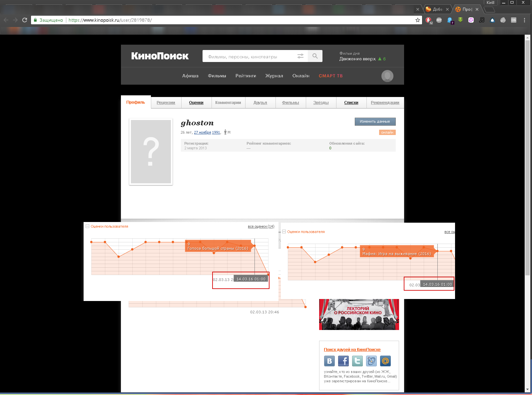This screenshot has width=532, height=395.
Task: Open the music note extension
Action: point(482,20)
